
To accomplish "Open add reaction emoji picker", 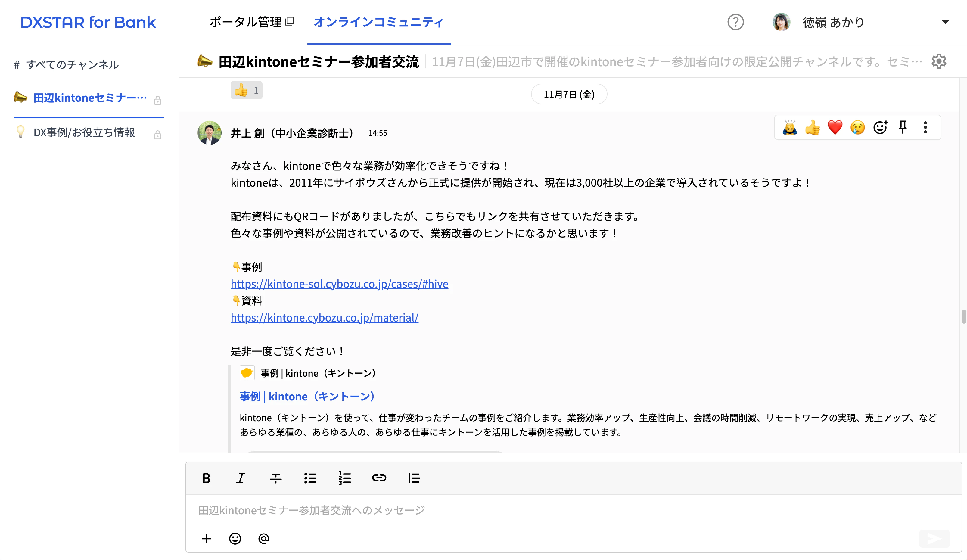I will pos(880,127).
